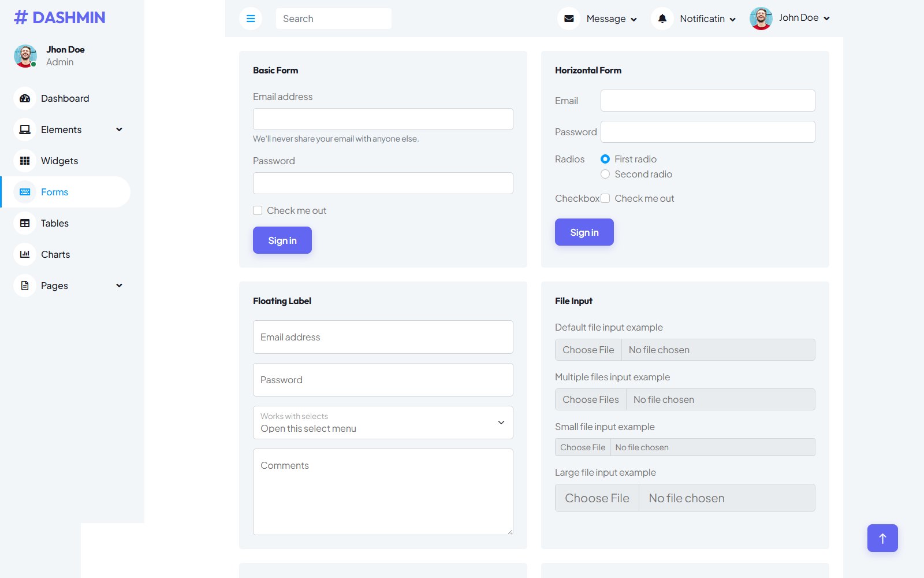Open the Message dropdown
This screenshot has width=924, height=578.
(x=597, y=18)
